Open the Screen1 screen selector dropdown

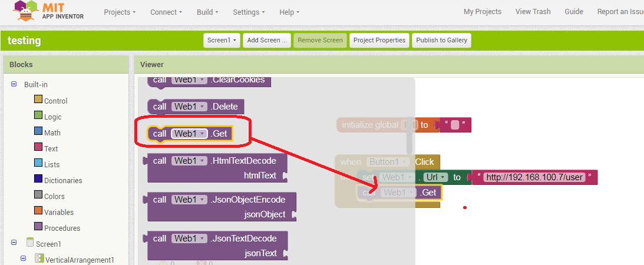pyautogui.click(x=222, y=40)
